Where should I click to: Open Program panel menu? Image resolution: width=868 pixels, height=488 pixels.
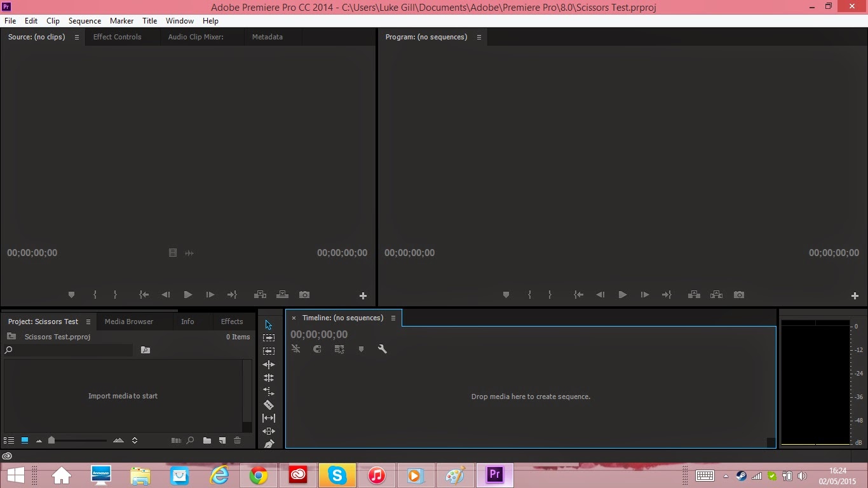tap(479, 37)
